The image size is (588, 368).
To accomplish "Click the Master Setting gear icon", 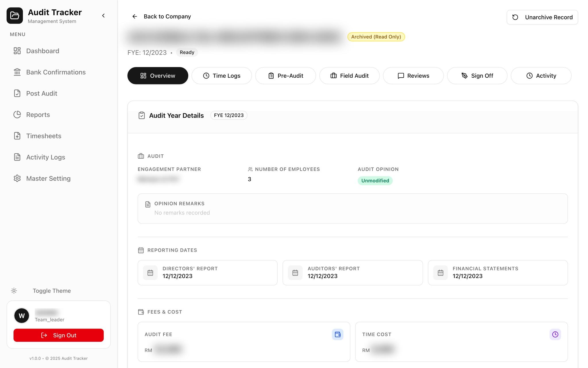I will 17,179.
